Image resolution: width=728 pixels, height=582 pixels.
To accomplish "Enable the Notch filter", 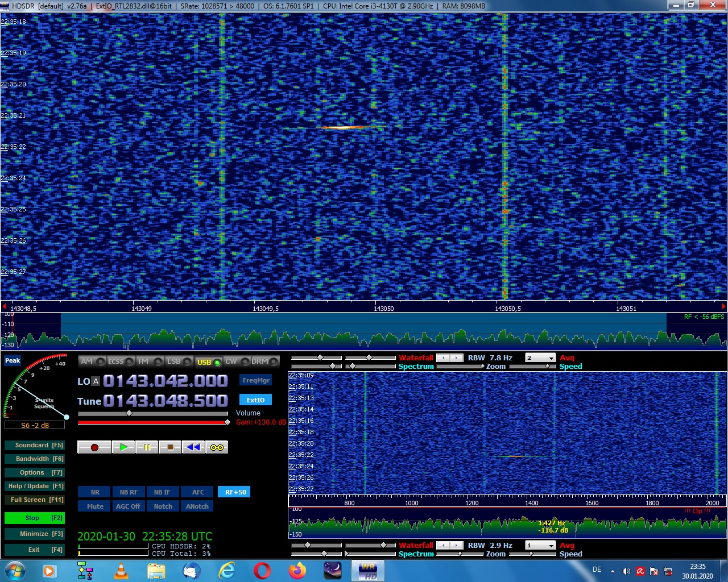I will [x=162, y=506].
